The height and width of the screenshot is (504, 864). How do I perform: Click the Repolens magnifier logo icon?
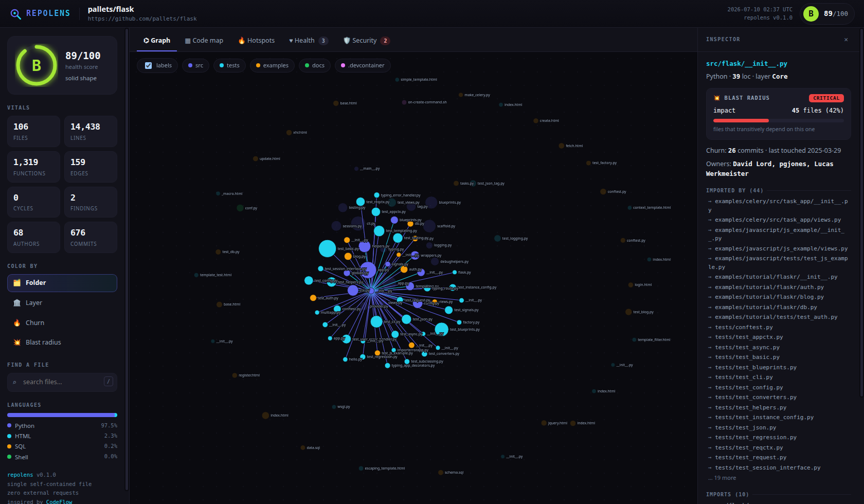click(x=15, y=14)
